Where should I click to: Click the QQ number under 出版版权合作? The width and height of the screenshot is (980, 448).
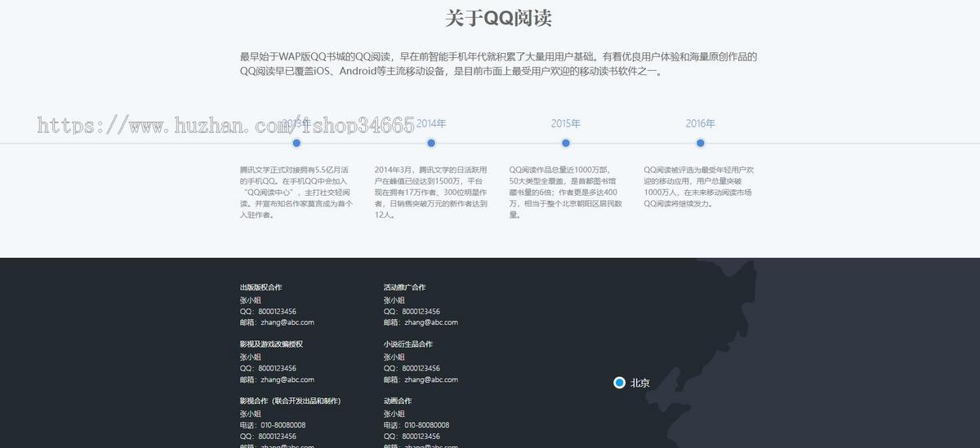[x=277, y=312]
